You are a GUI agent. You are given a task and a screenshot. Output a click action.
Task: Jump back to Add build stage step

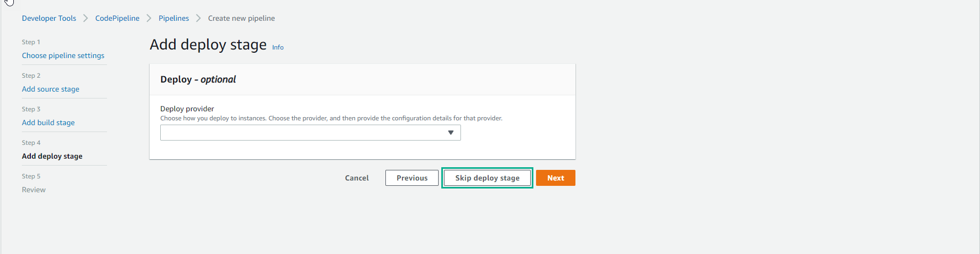point(48,122)
